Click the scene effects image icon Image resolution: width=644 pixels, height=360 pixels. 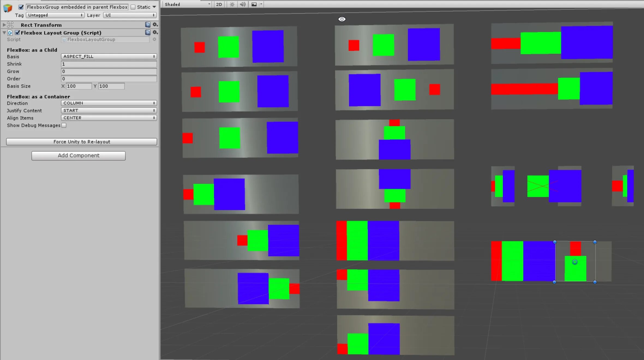[x=254, y=4]
